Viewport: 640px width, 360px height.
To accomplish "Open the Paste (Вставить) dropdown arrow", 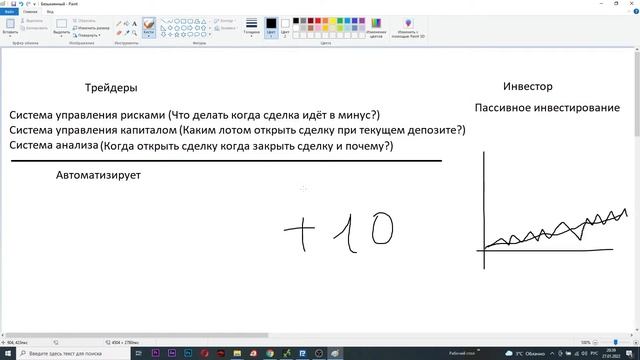I will coord(10,35).
